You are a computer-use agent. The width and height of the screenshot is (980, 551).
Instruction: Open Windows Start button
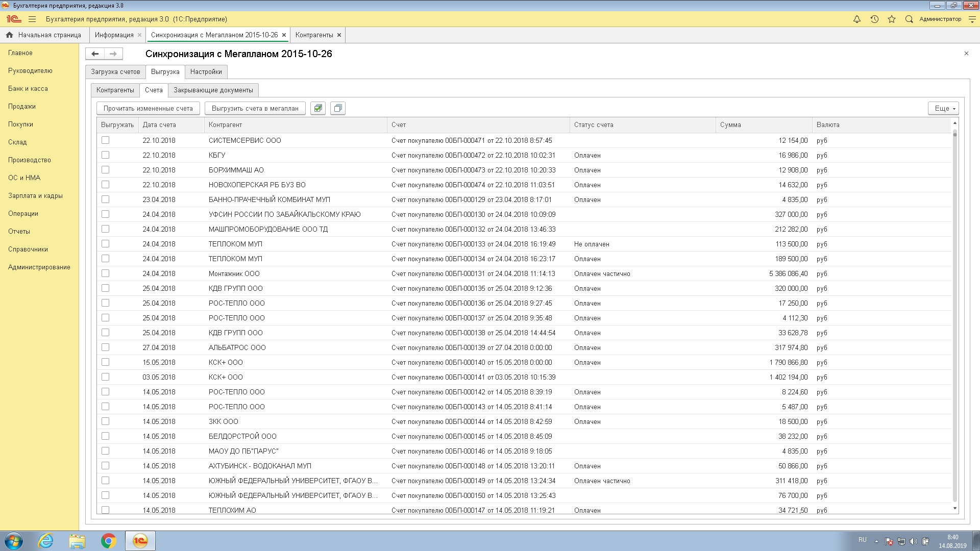coord(13,541)
